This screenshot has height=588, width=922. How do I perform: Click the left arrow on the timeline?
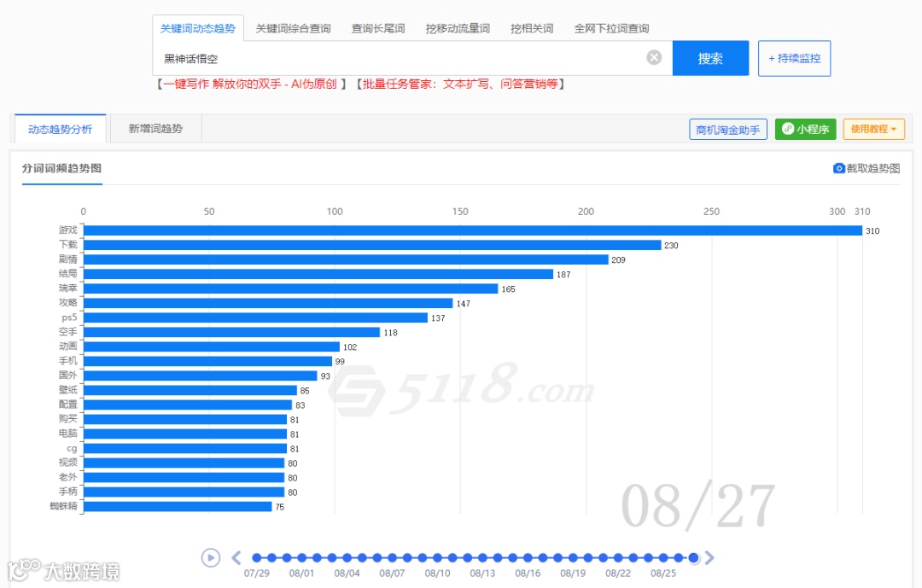236,556
